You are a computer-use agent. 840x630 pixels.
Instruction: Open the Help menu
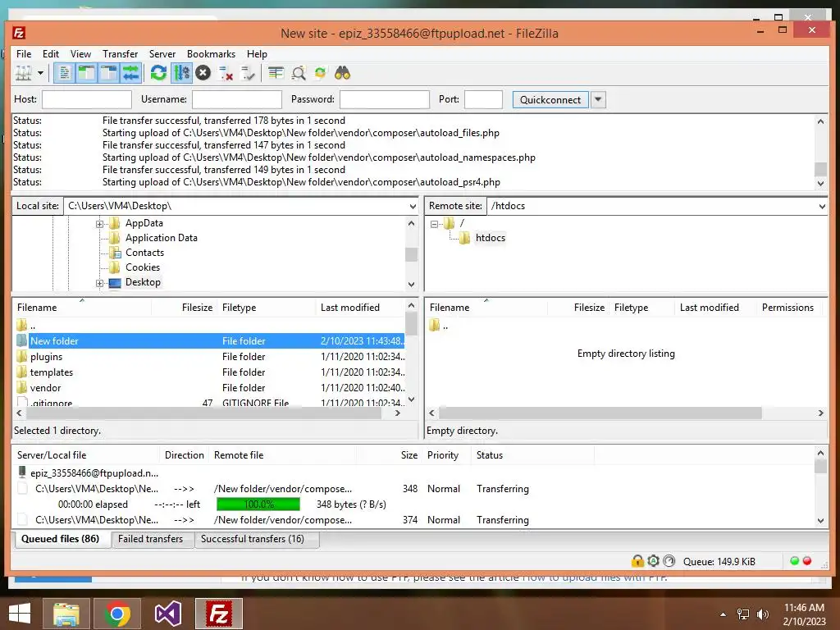(x=257, y=54)
